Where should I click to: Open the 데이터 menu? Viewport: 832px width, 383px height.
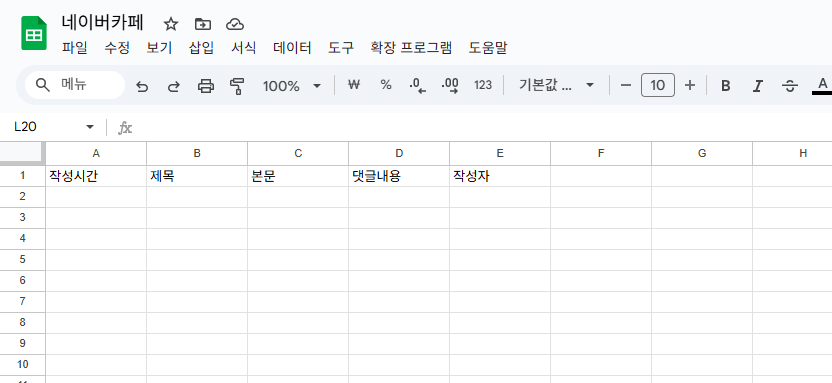click(x=292, y=48)
